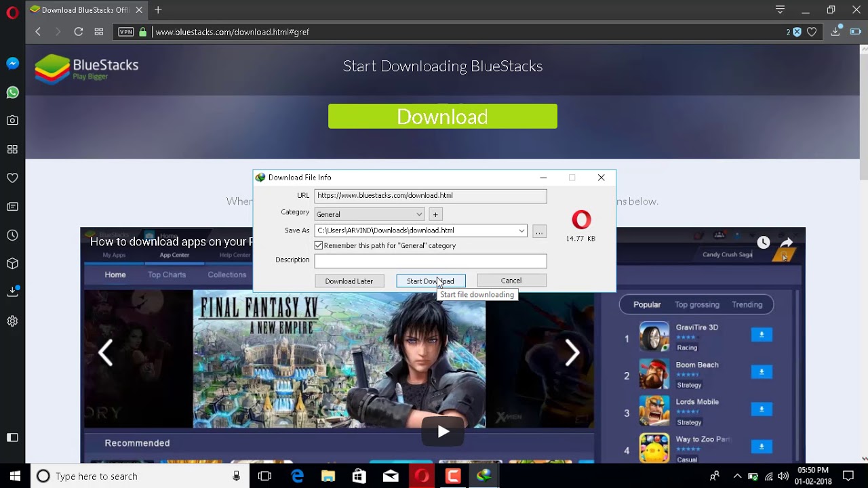868x488 pixels.
Task: Click the address bar URL
Action: click(233, 32)
